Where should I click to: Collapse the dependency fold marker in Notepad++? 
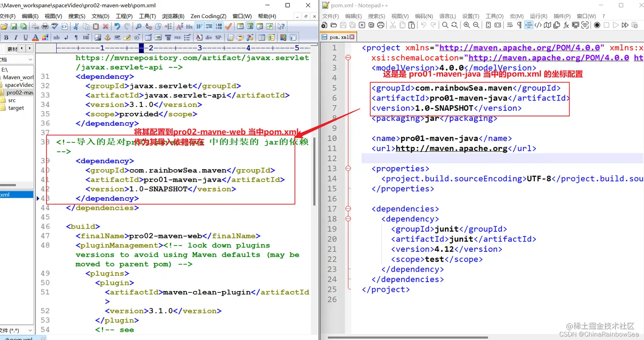[x=348, y=219]
